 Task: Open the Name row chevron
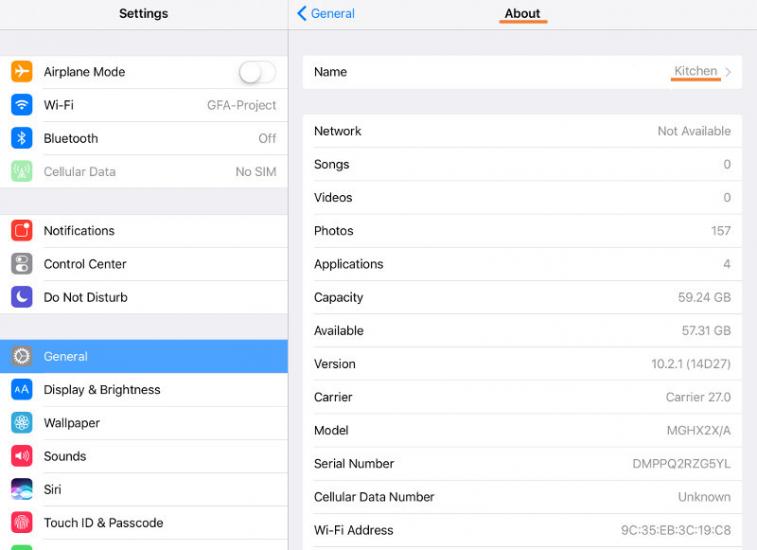click(x=728, y=72)
